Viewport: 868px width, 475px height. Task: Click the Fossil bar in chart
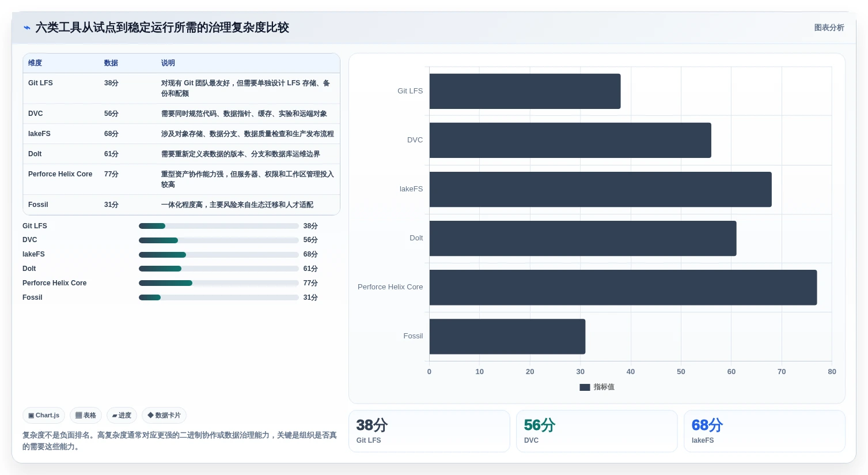[507, 336]
